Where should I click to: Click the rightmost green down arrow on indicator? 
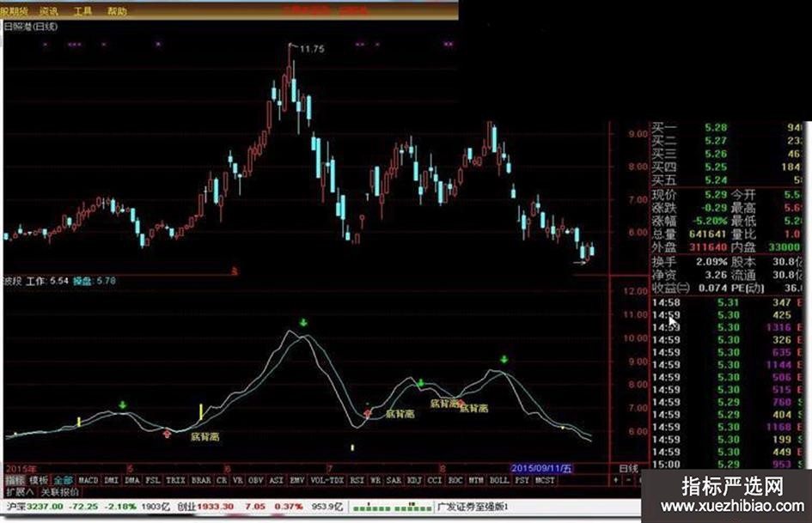pyautogui.click(x=504, y=359)
